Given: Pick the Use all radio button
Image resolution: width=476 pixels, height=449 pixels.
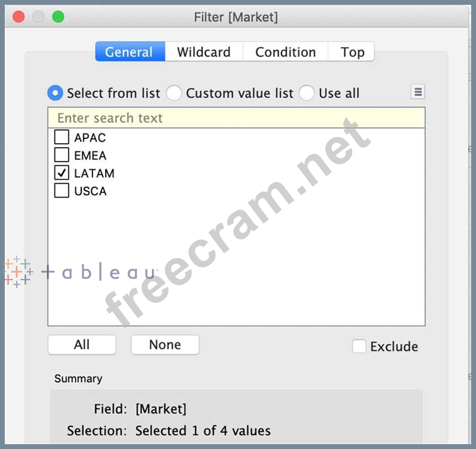Looking at the screenshot, I should (306, 93).
